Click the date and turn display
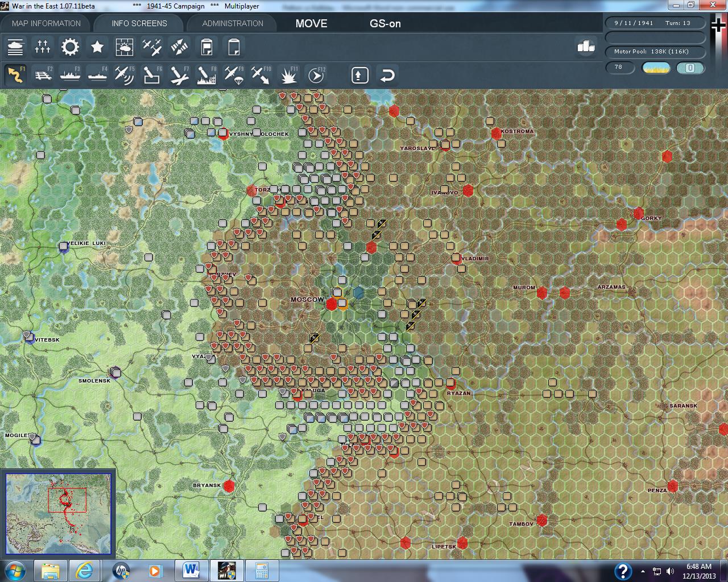The height and width of the screenshot is (582, 728). pos(656,23)
